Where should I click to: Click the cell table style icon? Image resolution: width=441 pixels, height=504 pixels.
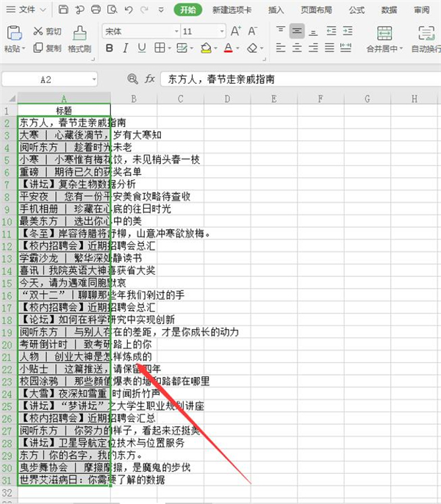(x=182, y=48)
